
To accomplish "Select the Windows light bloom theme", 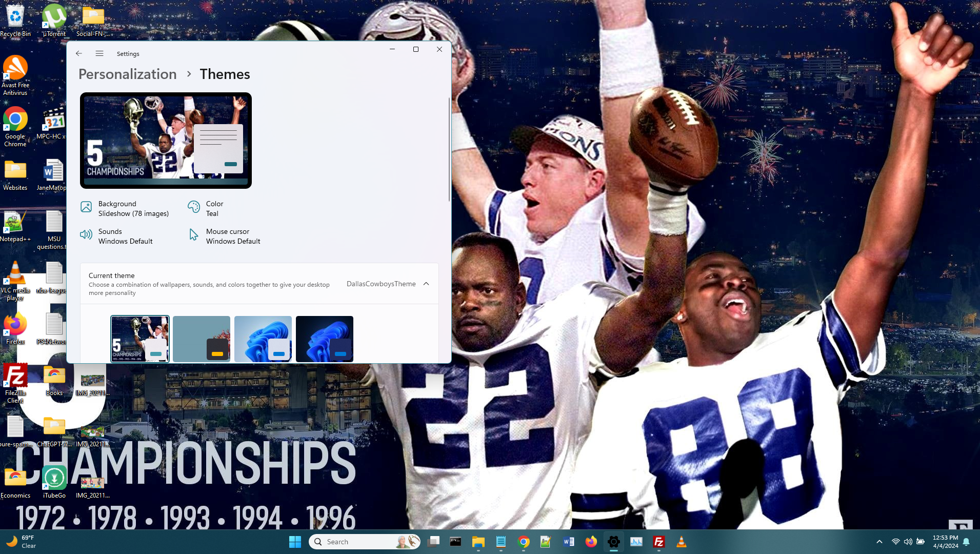I will (263, 339).
